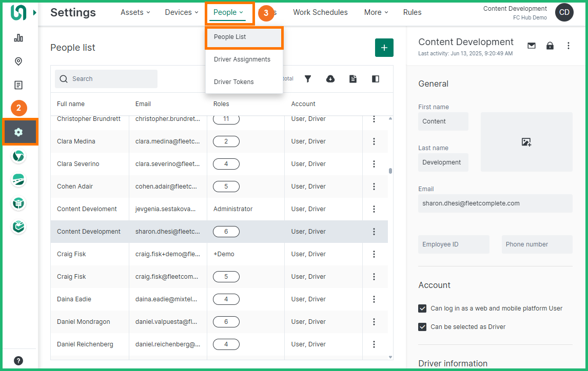Viewport: 588px width, 371px height.
Task: Send email using the envelope icon
Action: [532, 46]
